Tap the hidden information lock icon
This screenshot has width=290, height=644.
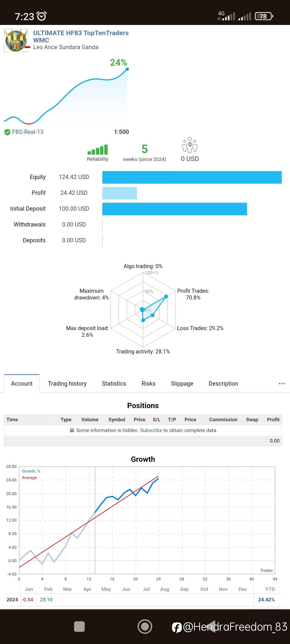coord(72,430)
